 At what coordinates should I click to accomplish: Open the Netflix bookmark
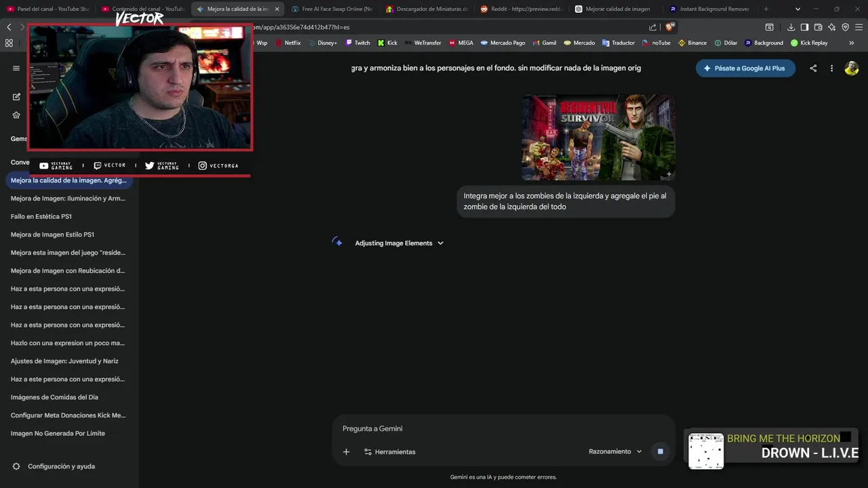pos(288,43)
